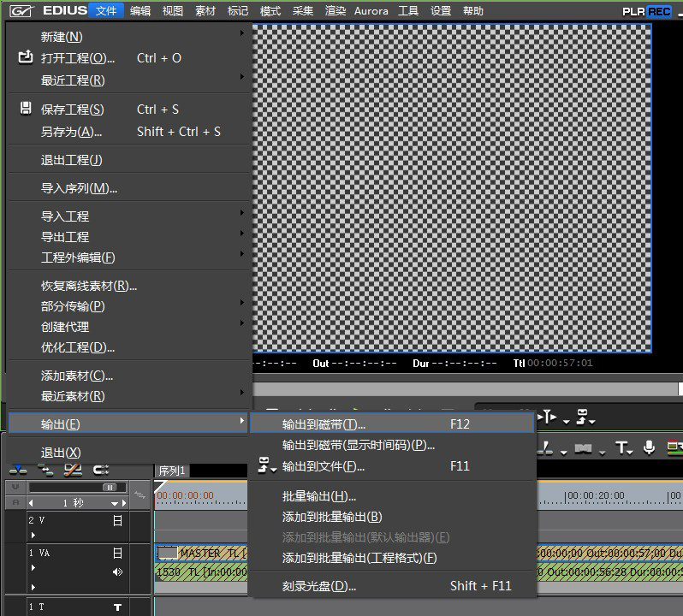Viewport: 683px width, 616px height.
Task: Click the MASTER TL clip on 1 VA track
Action: coord(201,554)
